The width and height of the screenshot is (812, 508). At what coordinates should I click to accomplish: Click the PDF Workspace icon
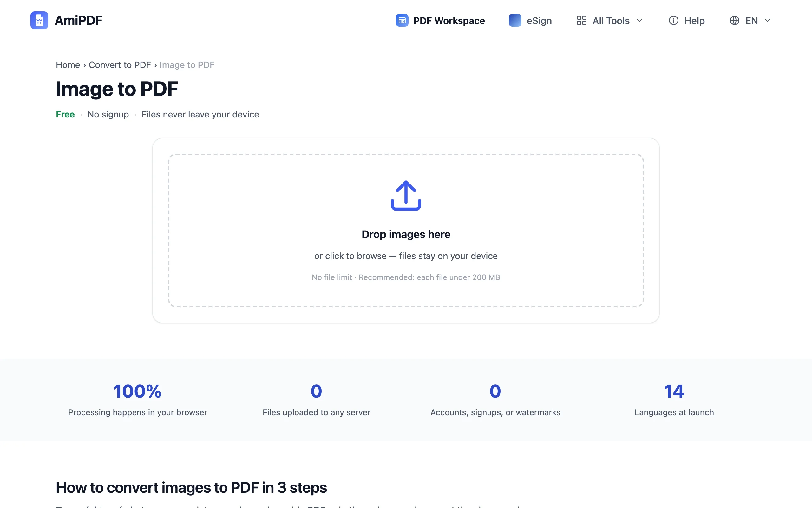402,21
